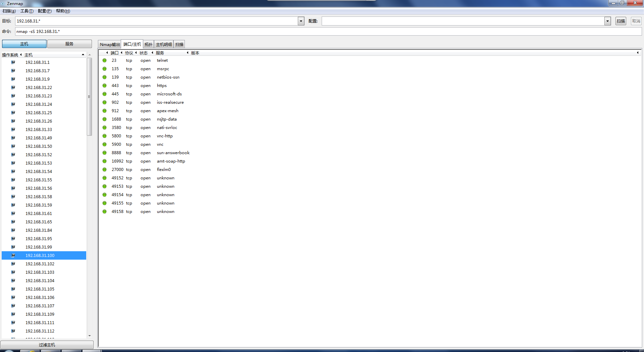Select host 192.168.31.7
Screen dimensions: 644x352
coord(44,71)
